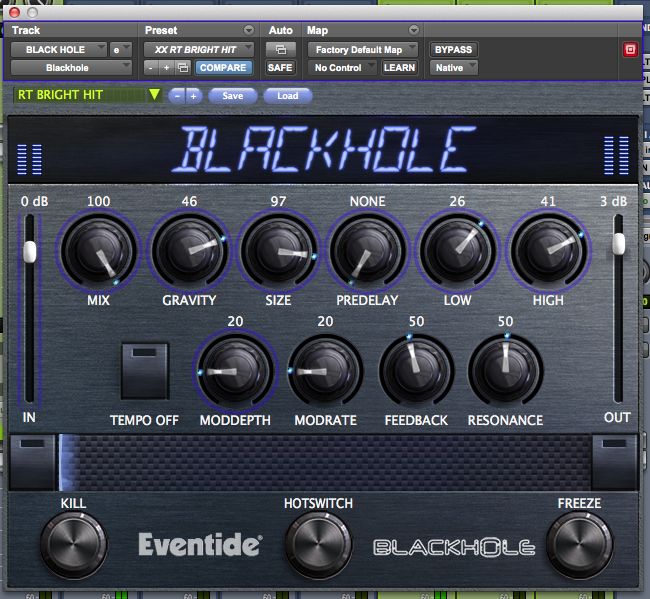Open the XX RT BRIGHT HIT preset list
The height and width of the screenshot is (599, 650).
coord(199,50)
